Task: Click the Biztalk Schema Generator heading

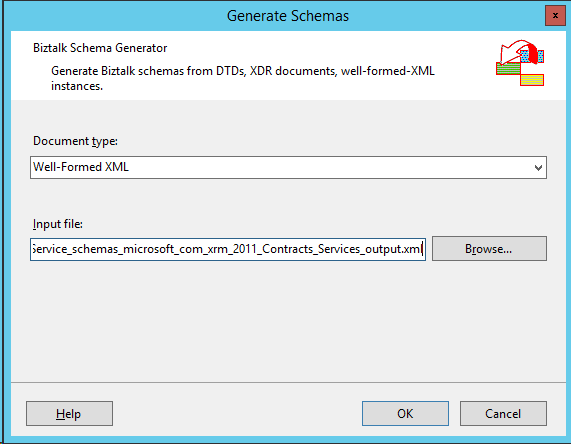Action: (100, 48)
